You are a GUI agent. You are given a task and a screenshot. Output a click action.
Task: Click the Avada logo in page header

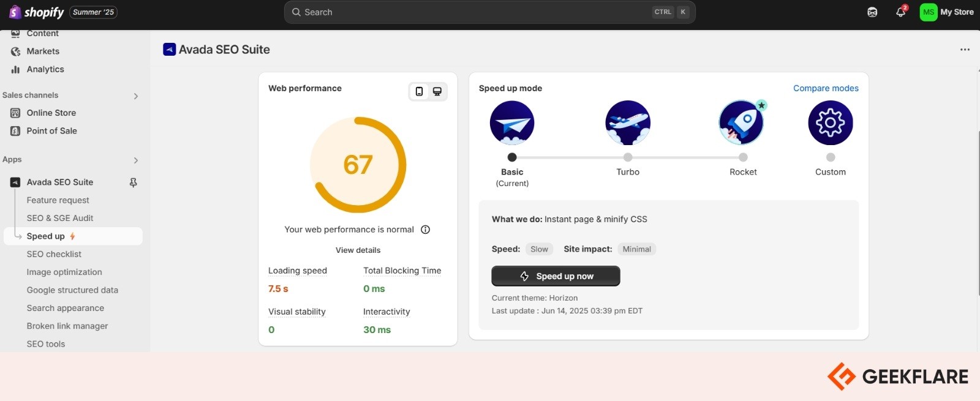pyautogui.click(x=170, y=50)
